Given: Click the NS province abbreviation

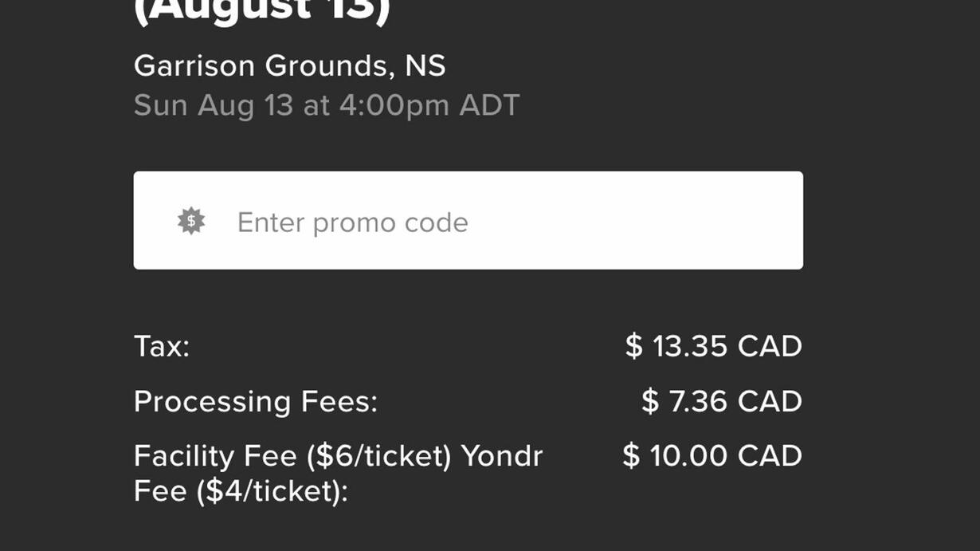Looking at the screenshot, I should click(x=425, y=65).
